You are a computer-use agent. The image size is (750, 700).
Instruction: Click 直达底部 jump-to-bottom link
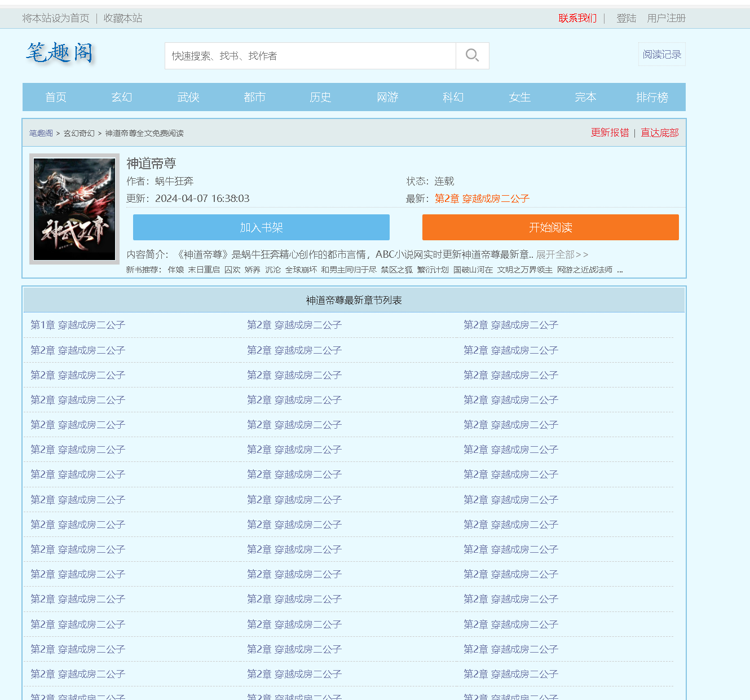[x=660, y=133]
